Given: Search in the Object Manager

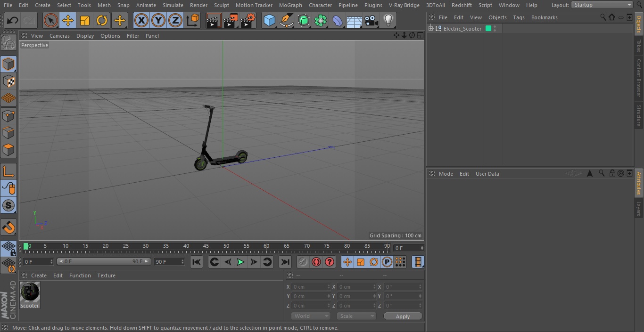Looking at the screenshot, I should pyautogui.click(x=603, y=17).
